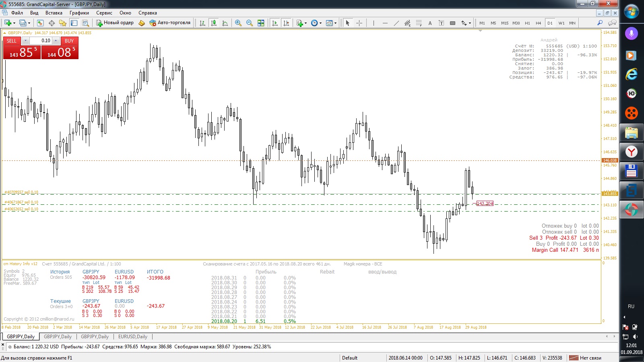
Task: Draw a vertical line on chart
Action: click(374, 23)
